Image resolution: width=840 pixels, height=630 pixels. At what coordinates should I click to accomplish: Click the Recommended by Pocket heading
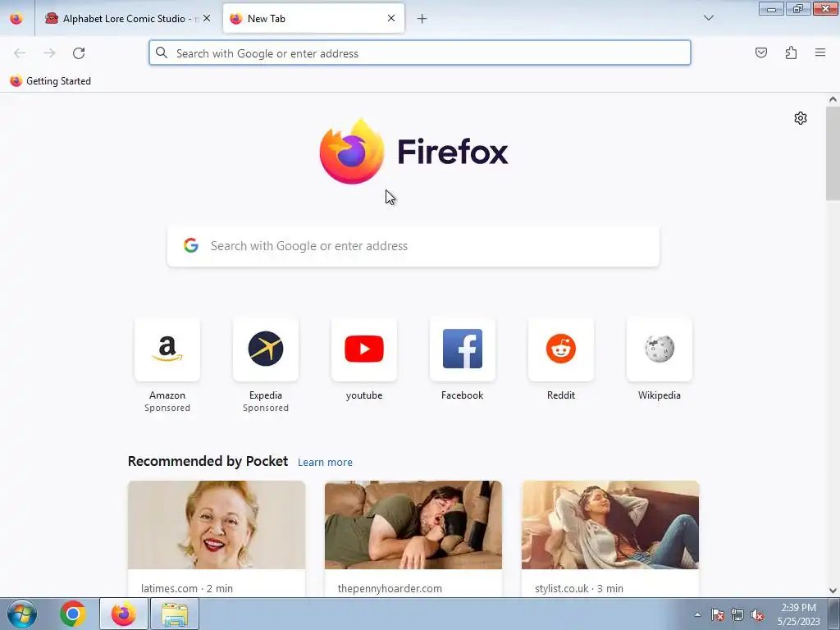pos(208,461)
